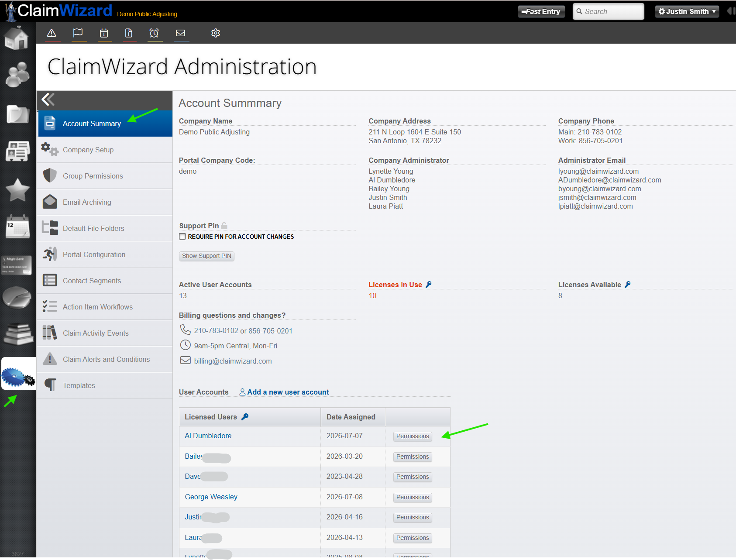Image resolution: width=736 pixels, height=560 pixels.
Task: Toggle Require PIN for Account Changes checkbox
Action: click(x=182, y=237)
